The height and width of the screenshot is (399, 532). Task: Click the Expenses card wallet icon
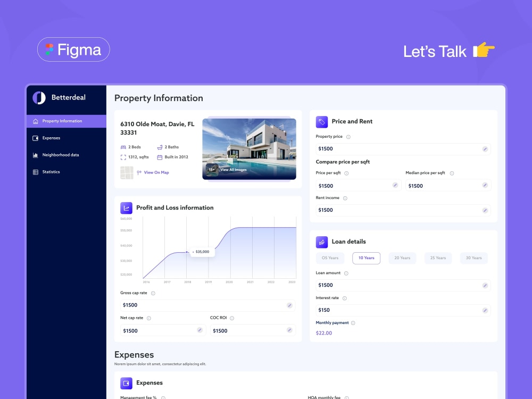[x=126, y=384]
